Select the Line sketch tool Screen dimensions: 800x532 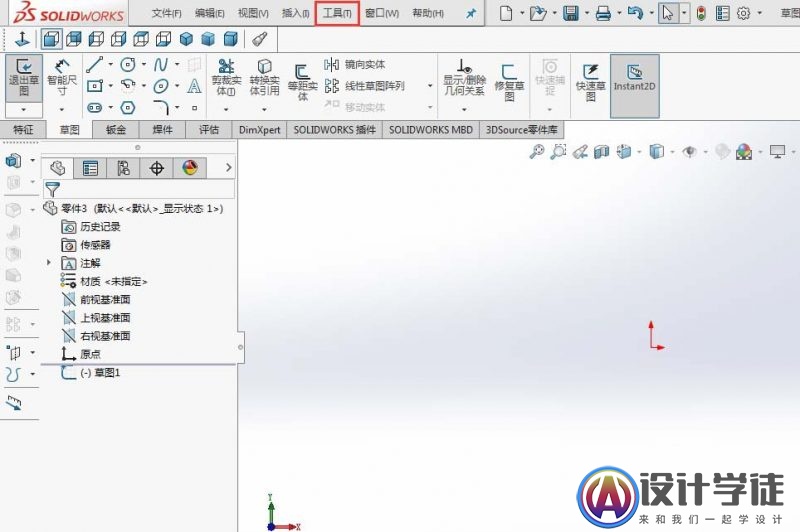(94, 65)
